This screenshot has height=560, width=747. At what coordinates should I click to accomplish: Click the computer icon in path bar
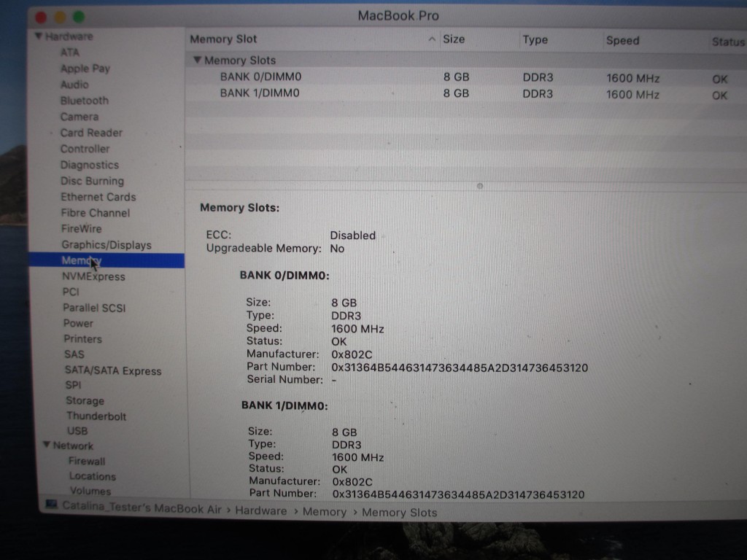click(52, 505)
